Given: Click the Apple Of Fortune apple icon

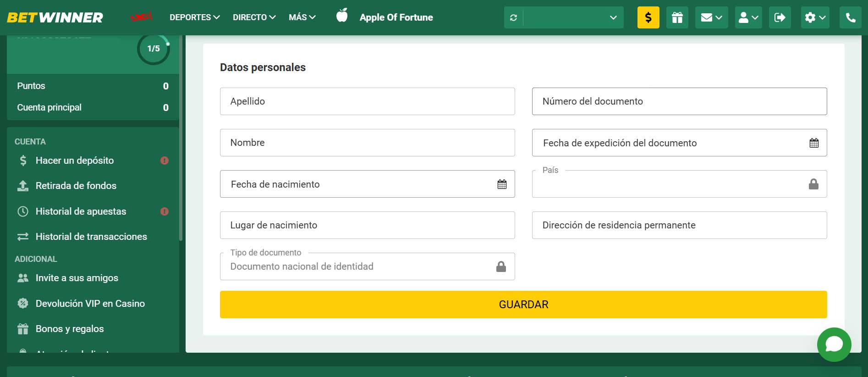Looking at the screenshot, I should [x=342, y=16].
